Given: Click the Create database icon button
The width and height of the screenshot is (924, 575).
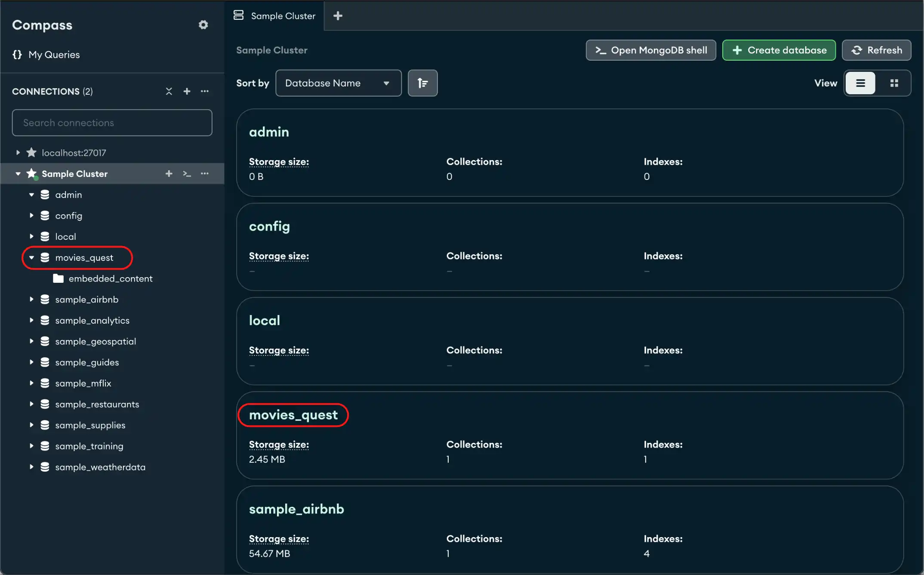Looking at the screenshot, I should 779,49.
